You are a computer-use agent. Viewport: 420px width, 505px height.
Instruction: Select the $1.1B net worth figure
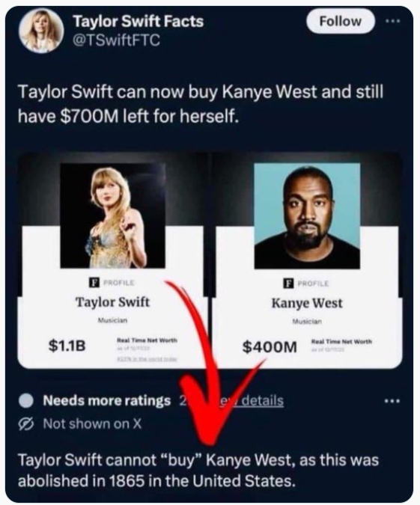(x=67, y=346)
